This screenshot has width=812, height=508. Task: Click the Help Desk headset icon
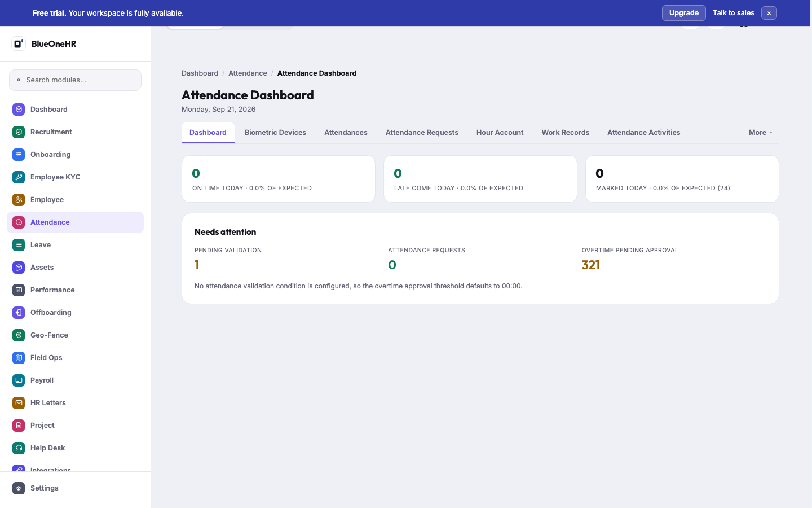point(19,448)
